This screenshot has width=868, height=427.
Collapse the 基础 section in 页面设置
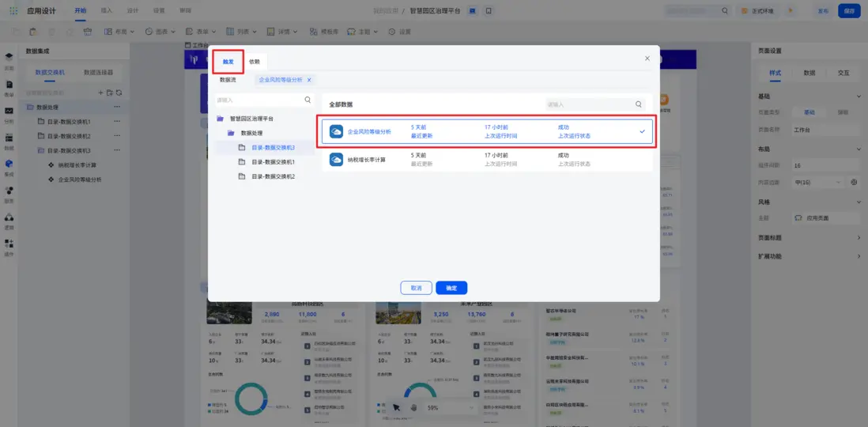coord(859,96)
